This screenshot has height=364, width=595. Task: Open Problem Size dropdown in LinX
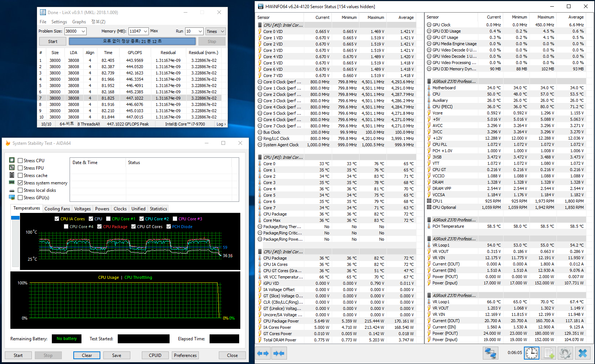click(x=83, y=31)
